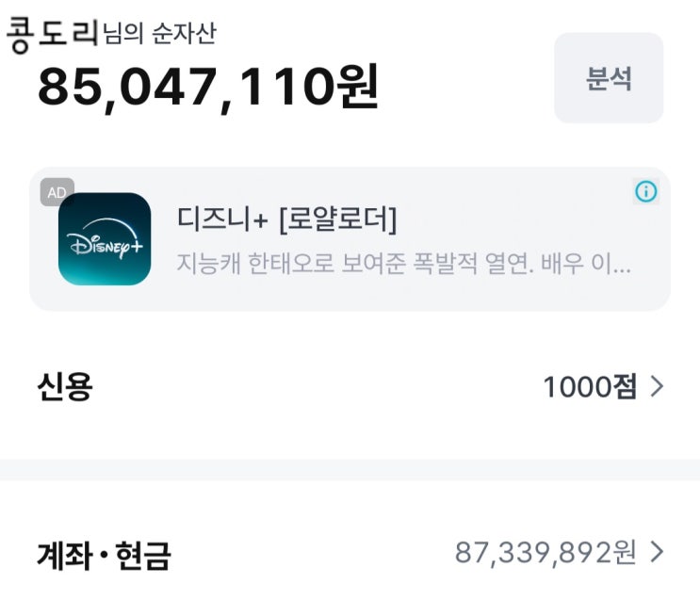Click blank space between 신용 and 1000점
Image resolution: width=700 pixels, height=616 pixels.
[x=311, y=386]
